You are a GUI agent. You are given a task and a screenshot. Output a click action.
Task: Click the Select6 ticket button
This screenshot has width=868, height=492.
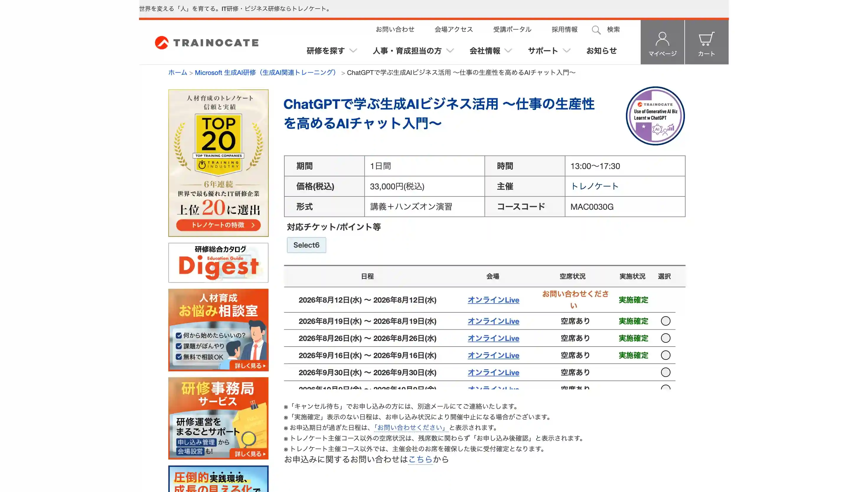point(306,245)
